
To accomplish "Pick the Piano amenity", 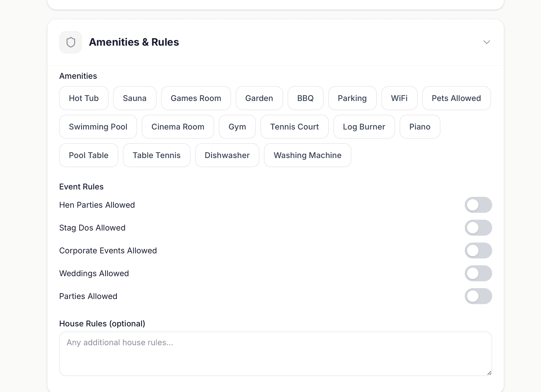I will pos(420,127).
